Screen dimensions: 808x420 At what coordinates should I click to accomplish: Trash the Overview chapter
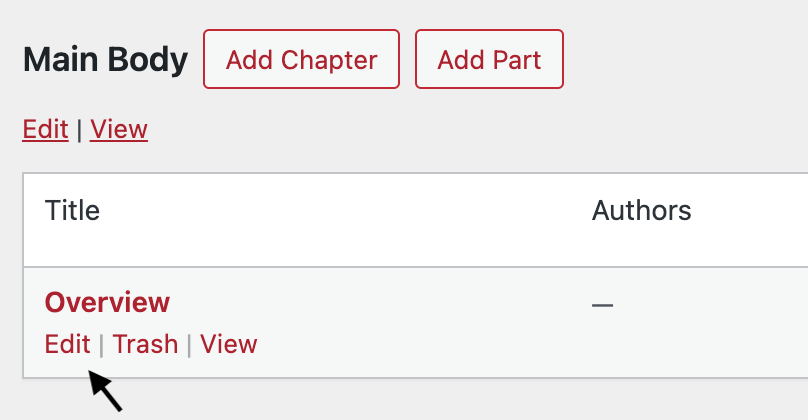145,344
